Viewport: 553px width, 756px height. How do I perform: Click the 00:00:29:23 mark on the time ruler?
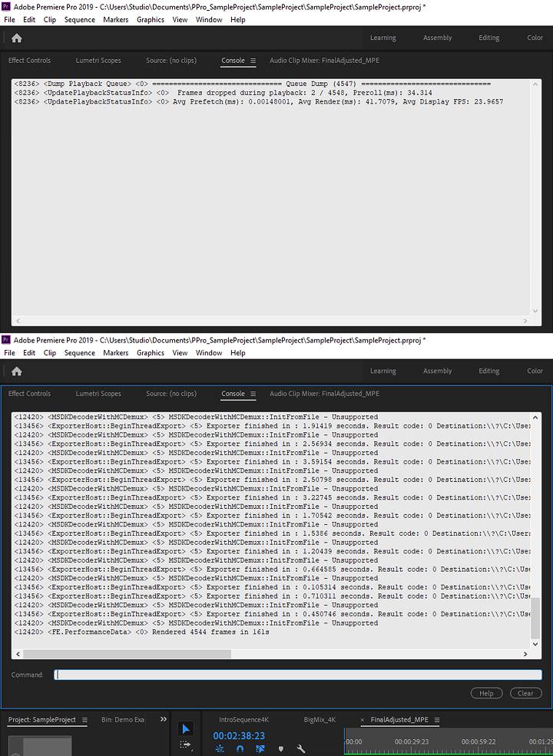pyautogui.click(x=412, y=742)
